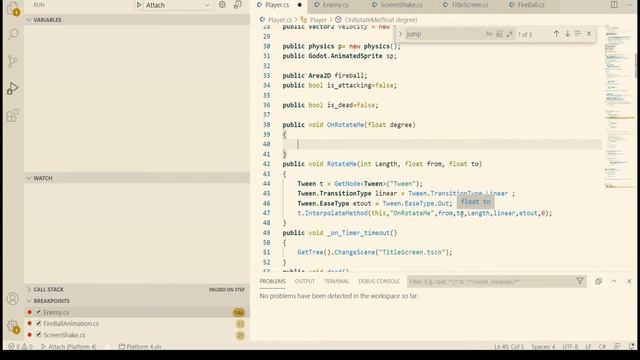The height and width of the screenshot is (360, 640).
Task: Open more filters in Problems panel
Action: click(x=580, y=281)
